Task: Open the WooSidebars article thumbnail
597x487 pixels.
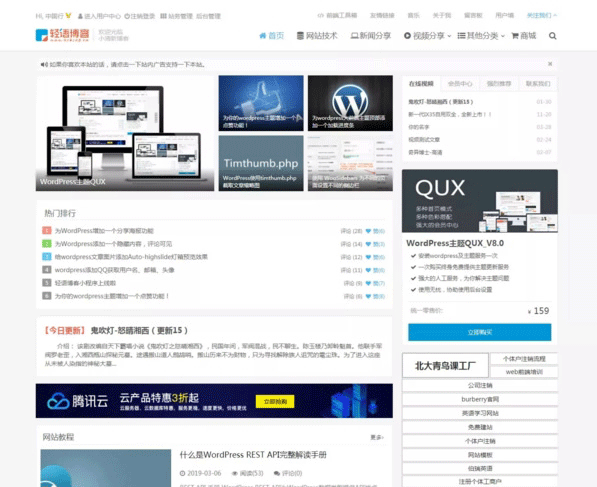Action: (x=350, y=163)
